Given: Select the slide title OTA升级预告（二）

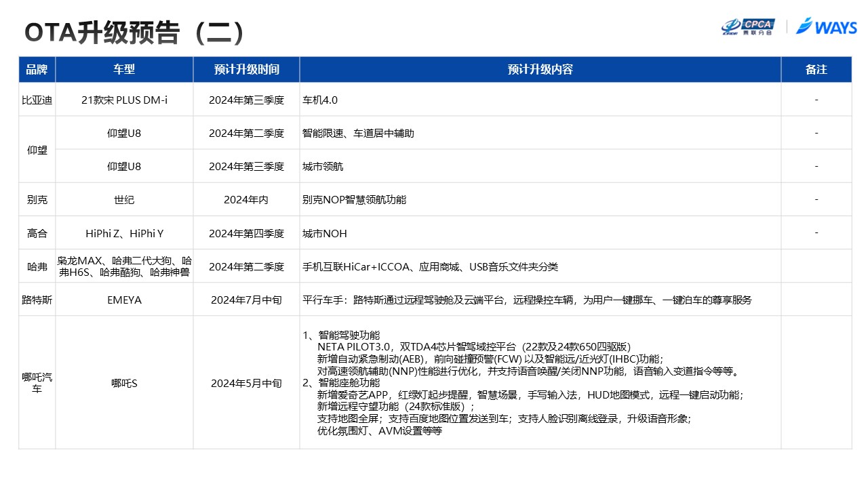Looking at the screenshot, I should (x=134, y=32).
